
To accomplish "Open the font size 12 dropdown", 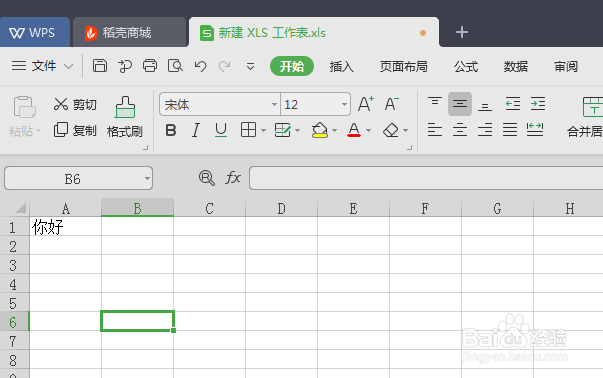I will point(344,104).
